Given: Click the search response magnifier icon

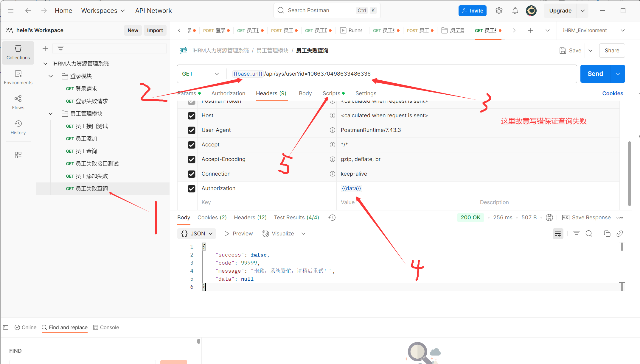Looking at the screenshot, I should [589, 234].
